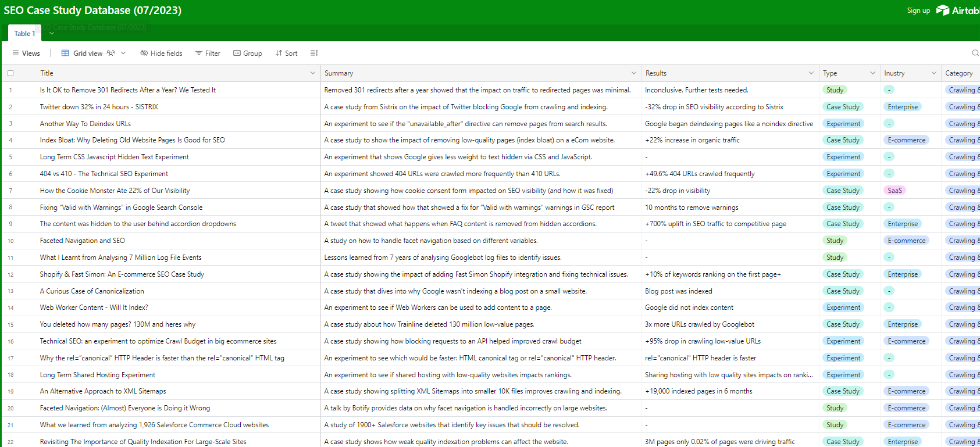
Task: Click '+19,000 indexed pages in 6 months'
Action: pos(699,391)
